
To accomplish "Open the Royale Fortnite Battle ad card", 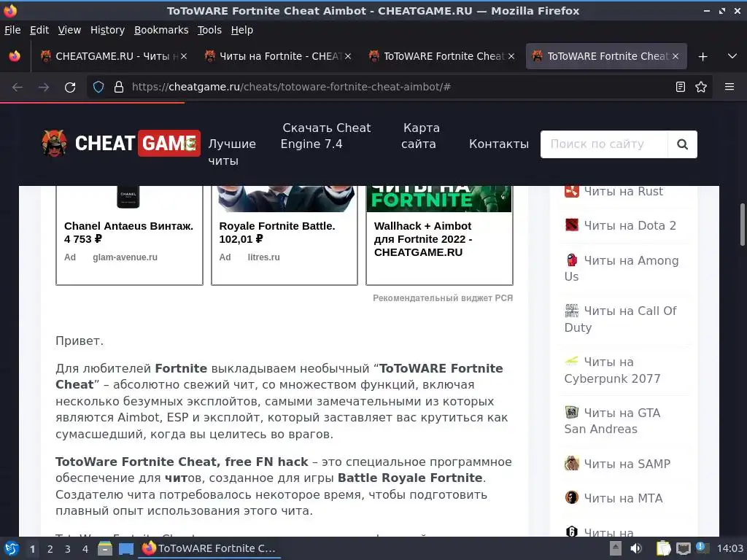I will pos(285,236).
